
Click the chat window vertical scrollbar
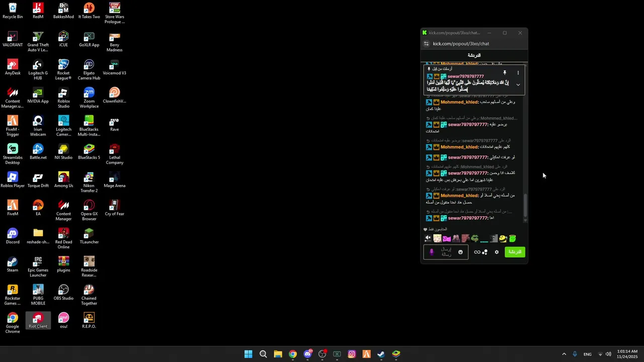tap(526, 205)
